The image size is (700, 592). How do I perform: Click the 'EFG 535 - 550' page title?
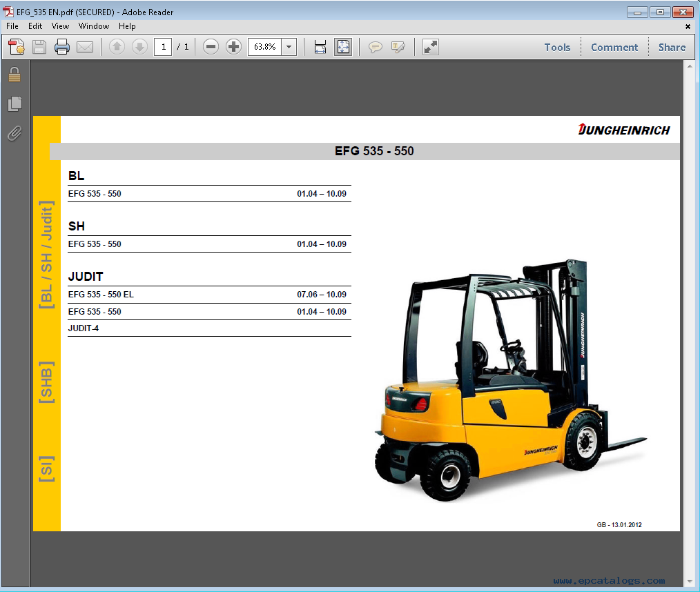[x=374, y=151]
